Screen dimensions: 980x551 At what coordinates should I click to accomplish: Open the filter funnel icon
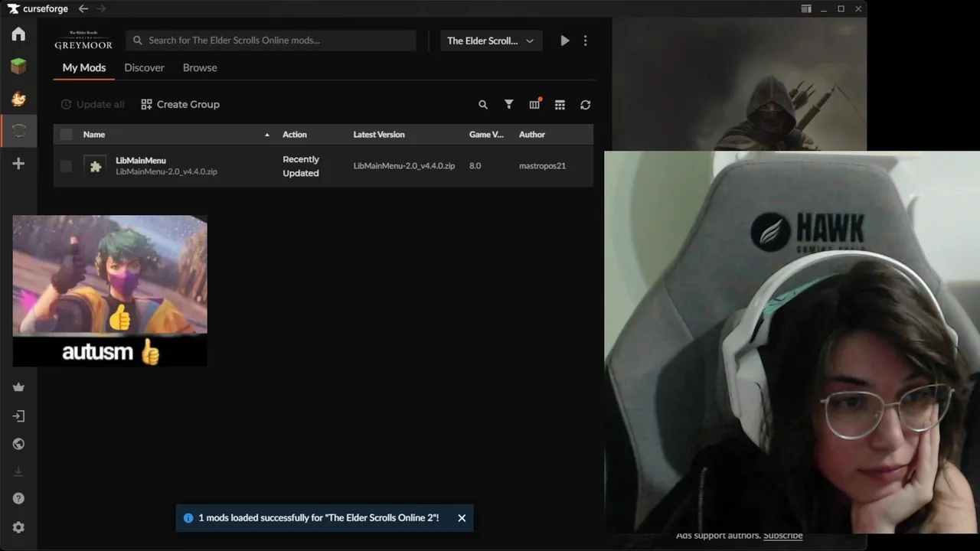pyautogui.click(x=508, y=105)
